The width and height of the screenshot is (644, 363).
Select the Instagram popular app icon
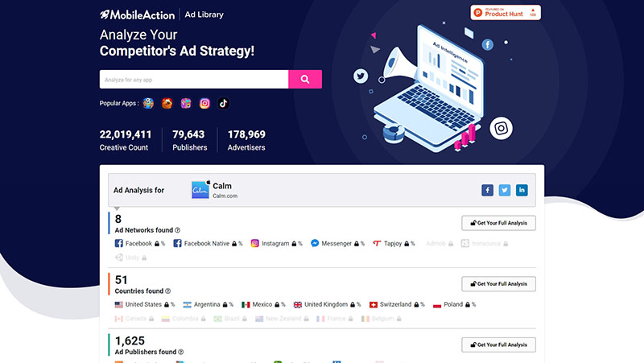205,103
